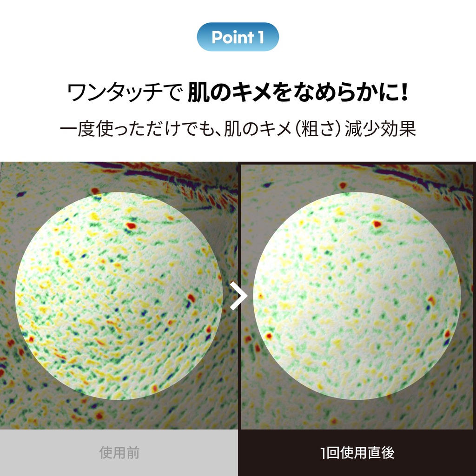
Task: Click the 減少効果 text in subtitle
Action: tap(380, 129)
